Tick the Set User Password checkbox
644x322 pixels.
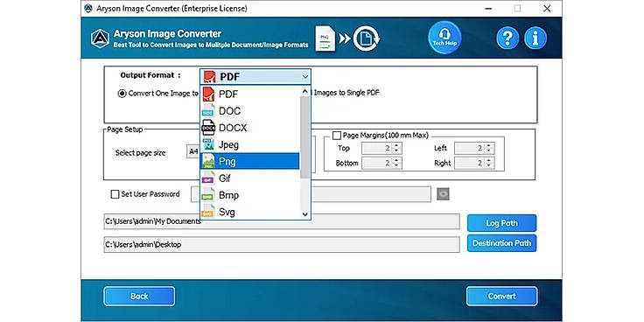(x=115, y=194)
